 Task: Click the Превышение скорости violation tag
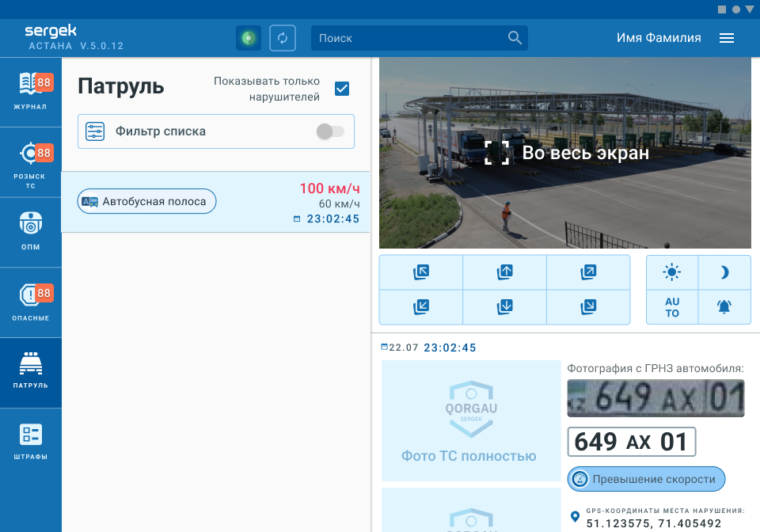(x=646, y=479)
